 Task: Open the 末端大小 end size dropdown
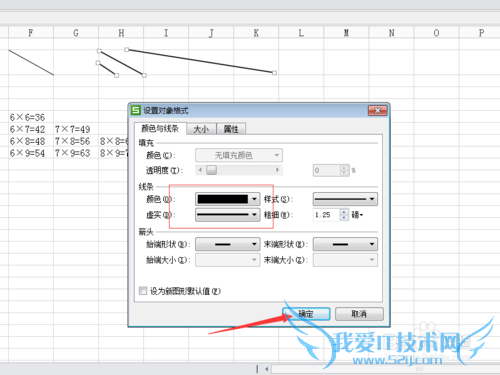click(x=345, y=260)
